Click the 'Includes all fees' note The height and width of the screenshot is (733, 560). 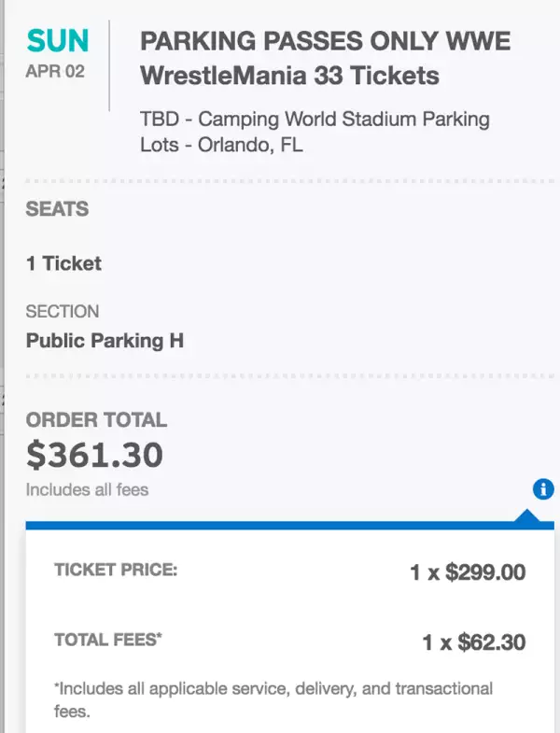87,489
